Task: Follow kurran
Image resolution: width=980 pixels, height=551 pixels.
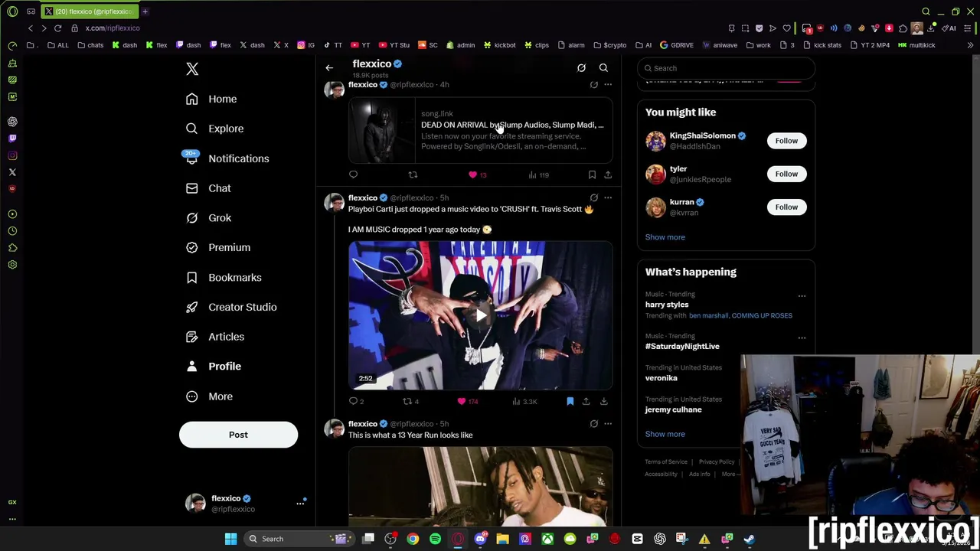Action: pos(786,207)
